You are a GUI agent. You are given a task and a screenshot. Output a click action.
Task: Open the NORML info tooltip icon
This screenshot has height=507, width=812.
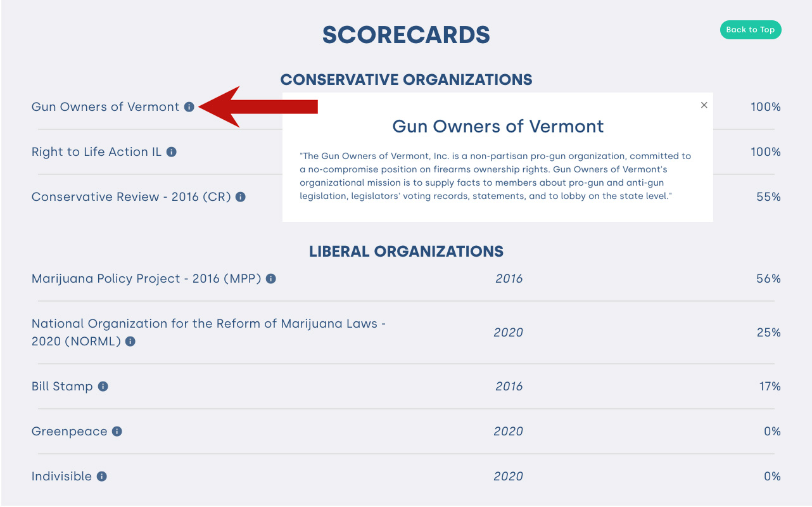(130, 341)
